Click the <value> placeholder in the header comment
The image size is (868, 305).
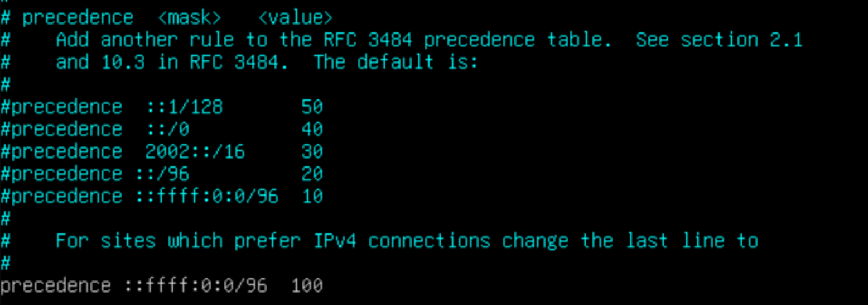(295, 18)
